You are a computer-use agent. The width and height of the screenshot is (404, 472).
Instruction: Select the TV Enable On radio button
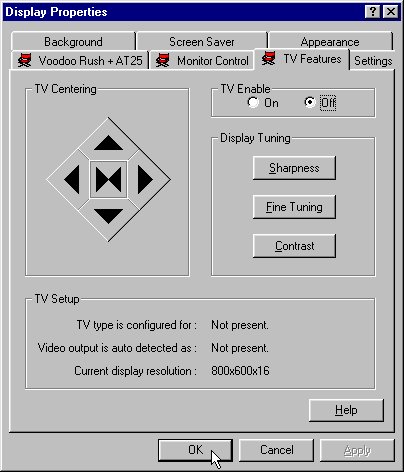pyautogui.click(x=253, y=102)
